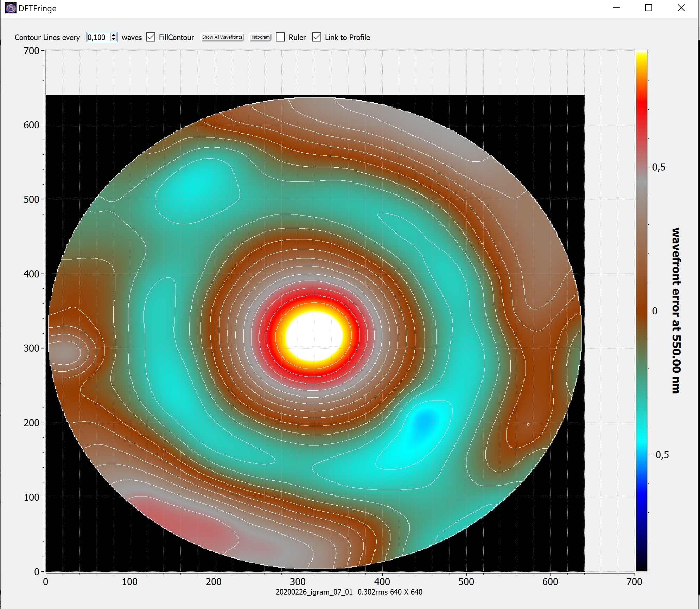Click the 'wavefront error at 550.00 nm' axis title

click(676, 310)
